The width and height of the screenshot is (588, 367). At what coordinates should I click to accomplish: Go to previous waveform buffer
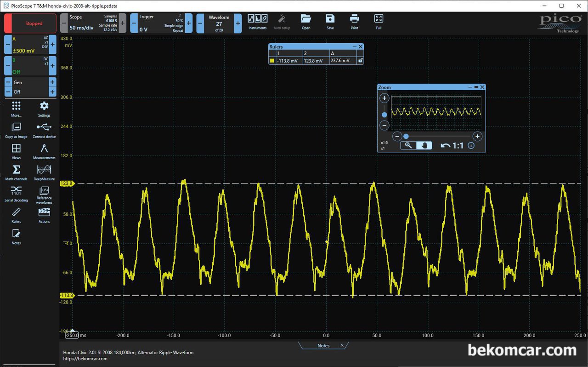click(x=200, y=23)
